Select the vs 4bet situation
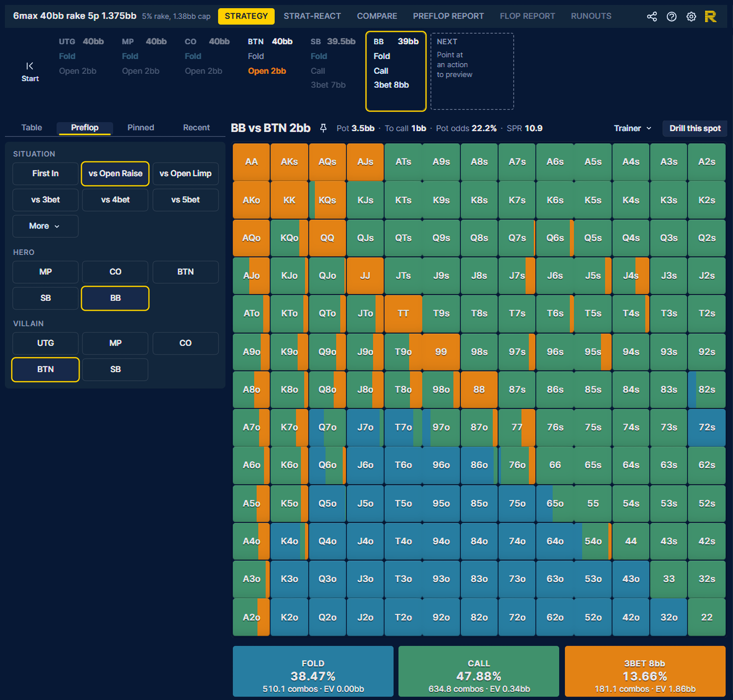733x700 pixels. 115,199
